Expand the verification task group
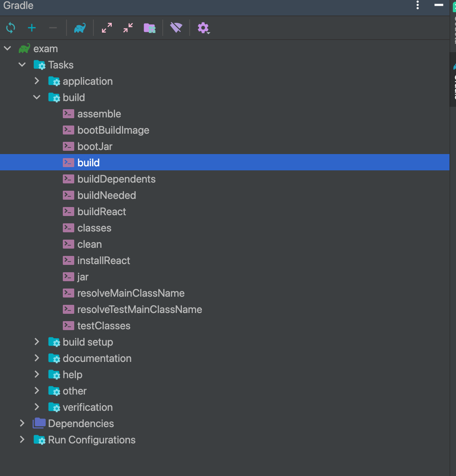Screen dimensions: 456x476 click(37, 407)
